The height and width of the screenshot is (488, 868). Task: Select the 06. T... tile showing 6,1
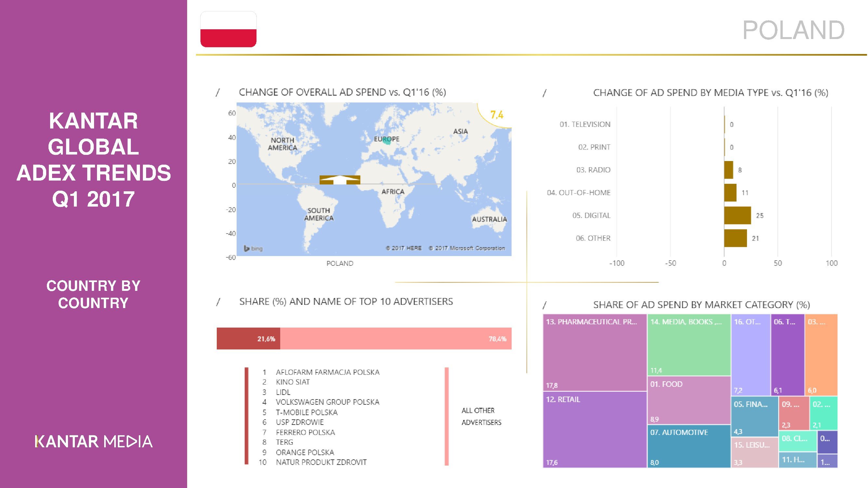[788, 355]
